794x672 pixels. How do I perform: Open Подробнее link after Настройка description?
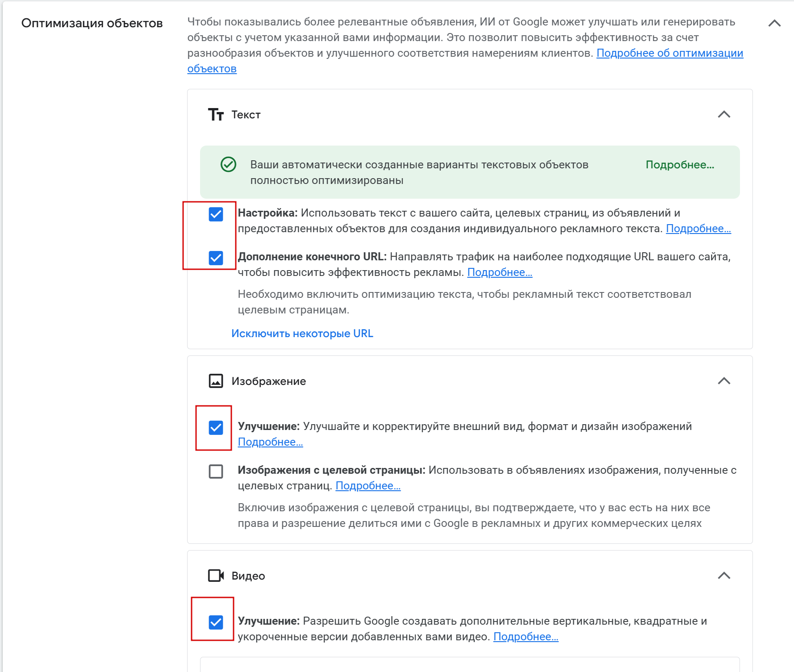[x=698, y=229]
